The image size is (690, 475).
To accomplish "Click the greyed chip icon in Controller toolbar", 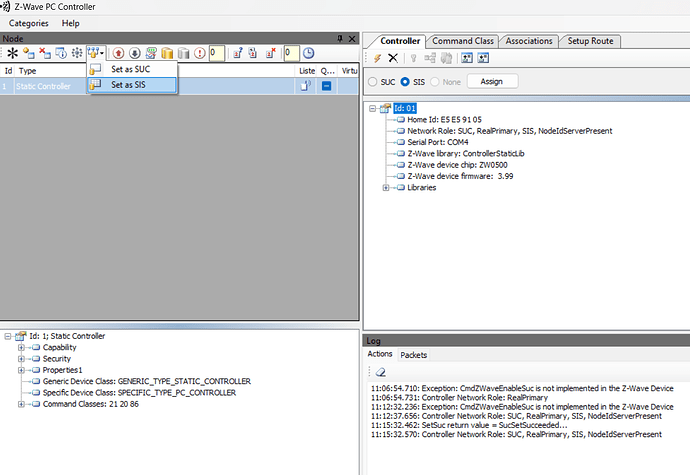I will click(x=447, y=58).
